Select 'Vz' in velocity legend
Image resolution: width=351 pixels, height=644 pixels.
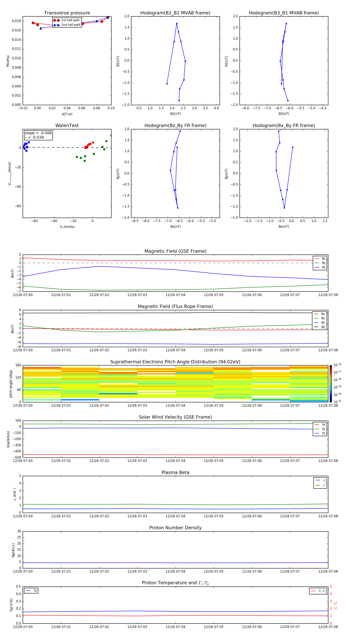320,433
